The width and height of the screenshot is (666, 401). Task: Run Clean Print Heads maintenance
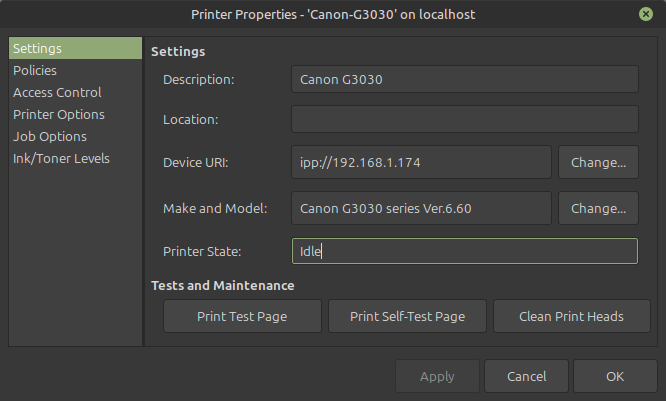[571, 317]
